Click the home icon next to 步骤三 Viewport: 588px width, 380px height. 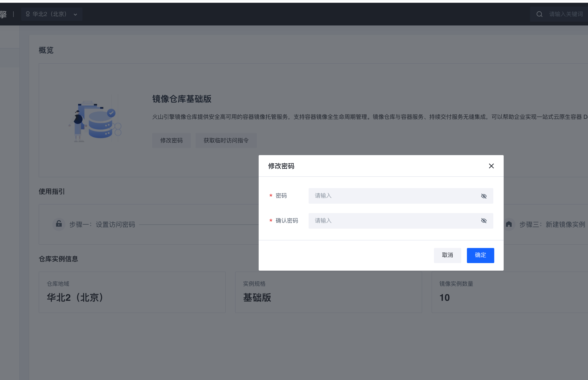(509, 224)
